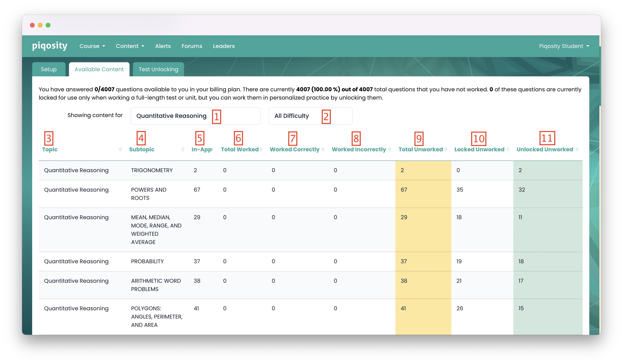The width and height of the screenshot is (623, 364).
Task: Click Locked Unworked column sort icon
Action: coord(508,149)
